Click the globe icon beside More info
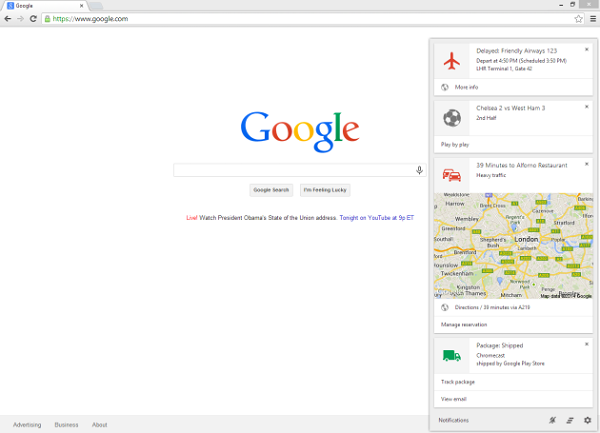 click(x=445, y=87)
